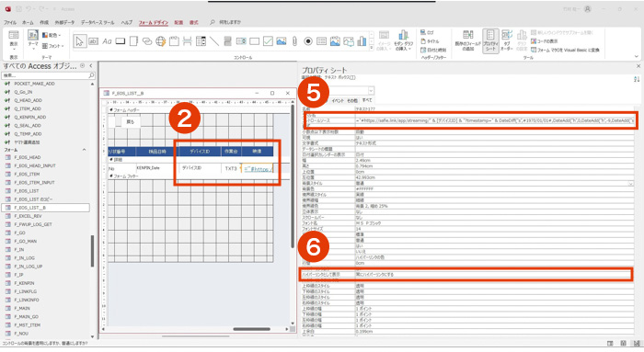The height and width of the screenshot is (352, 644).
Task: Pick the Insert Page Break tool
Action: (188, 41)
